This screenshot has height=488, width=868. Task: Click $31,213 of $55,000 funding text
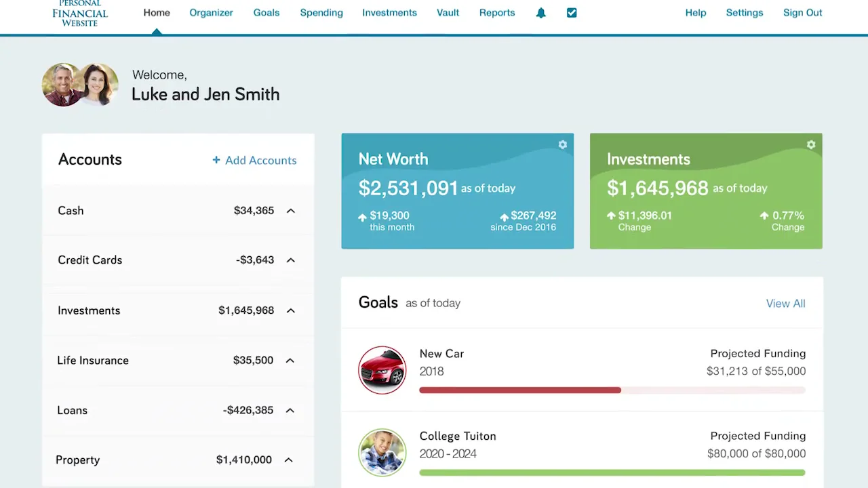(756, 371)
